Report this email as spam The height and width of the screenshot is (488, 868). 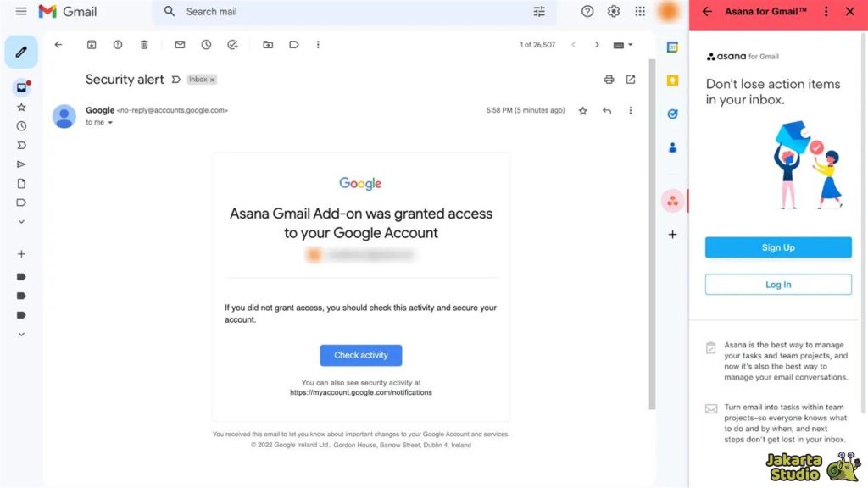[x=117, y=44]
